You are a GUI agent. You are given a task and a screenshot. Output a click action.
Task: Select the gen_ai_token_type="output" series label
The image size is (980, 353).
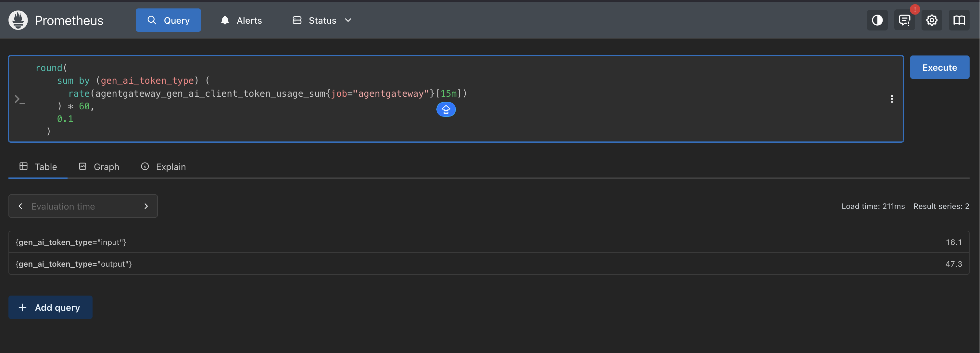(x=73, y=264)
